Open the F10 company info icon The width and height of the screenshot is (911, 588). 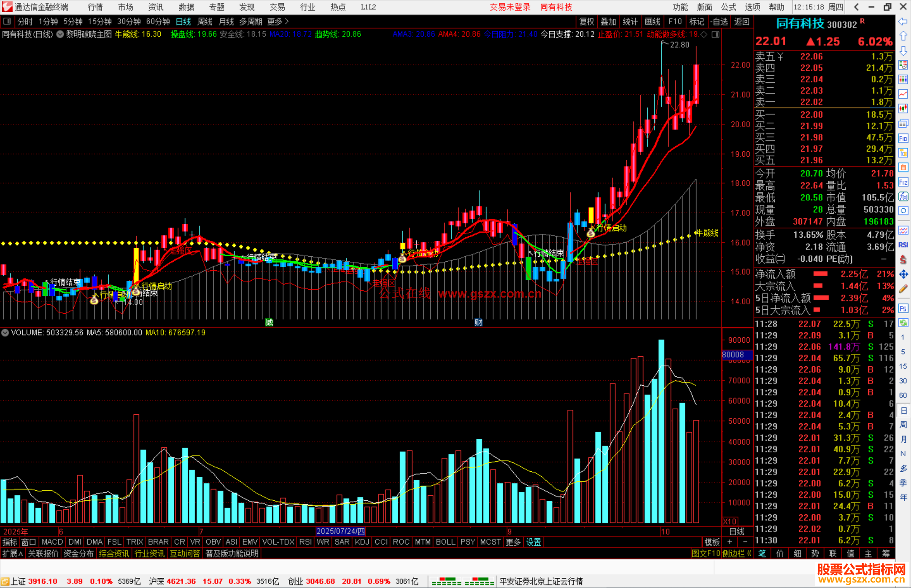[903, 138]
